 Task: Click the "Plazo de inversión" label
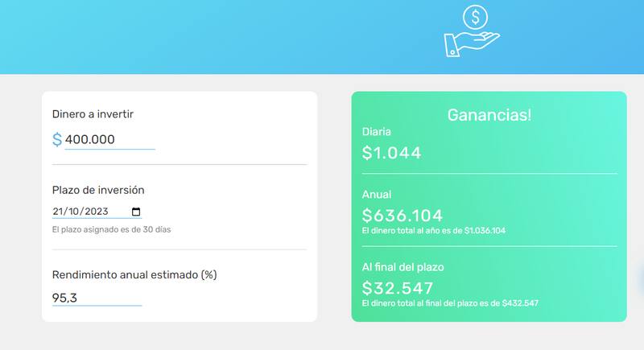tap(98, 190)
